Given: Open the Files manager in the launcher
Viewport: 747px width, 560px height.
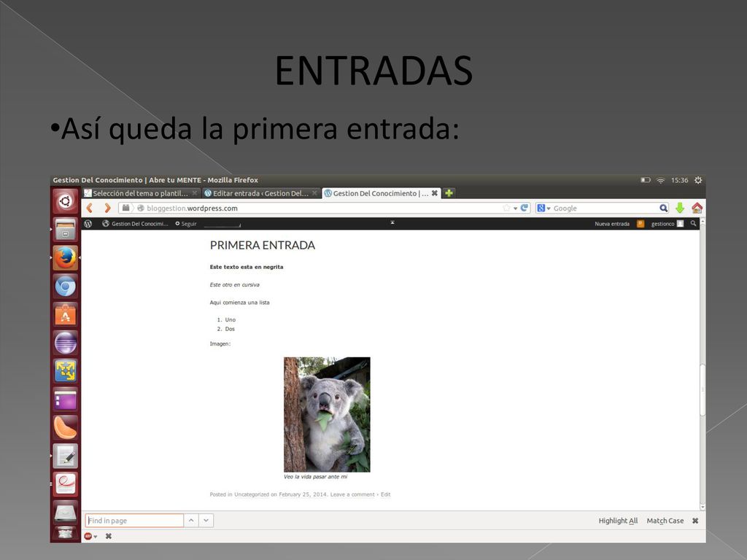Looking at the screenshot, I should [65, 230].
